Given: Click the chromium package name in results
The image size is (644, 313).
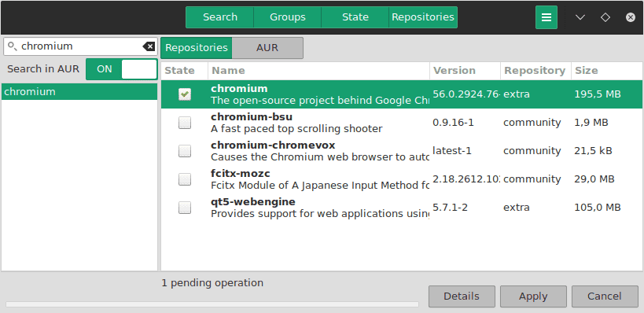Looking at the screenshot, I should [x=239, y=88].
